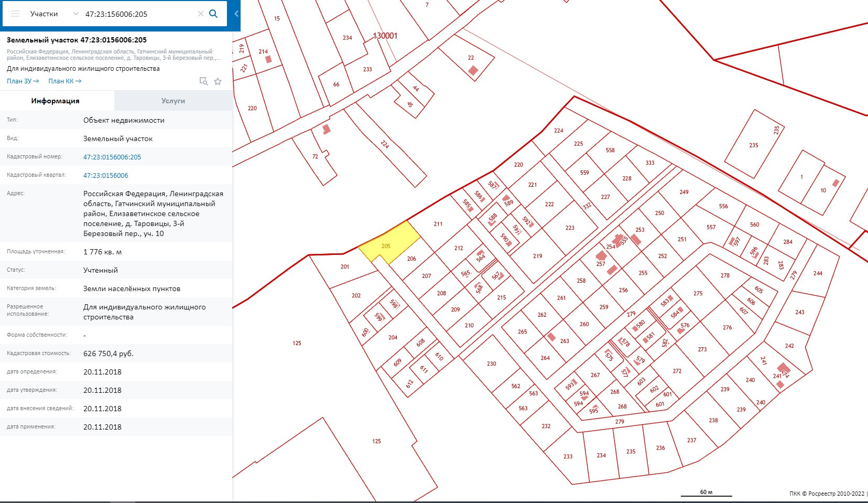Collapse the left info panel
This screenshot has height=503, width=868.
tap(236, 14)
